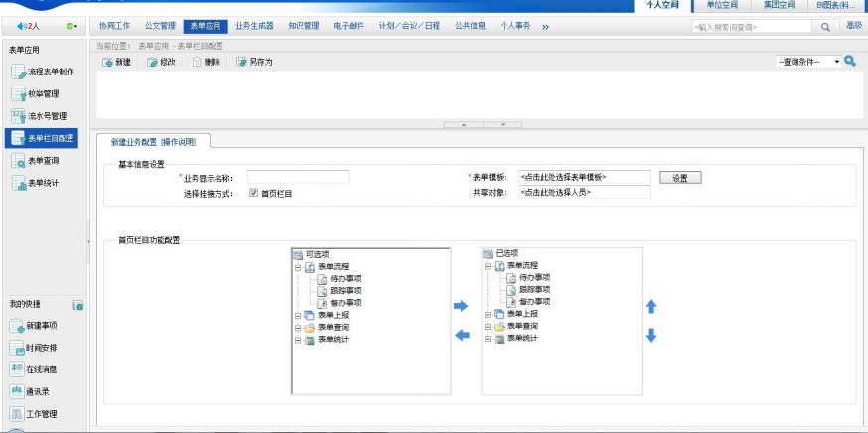Expand 表单统计 in 可选项 tree

[x=298, y=340]
